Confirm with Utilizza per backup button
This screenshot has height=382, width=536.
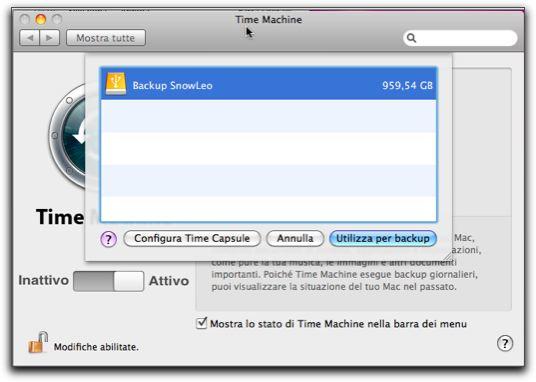pos(383,238)
